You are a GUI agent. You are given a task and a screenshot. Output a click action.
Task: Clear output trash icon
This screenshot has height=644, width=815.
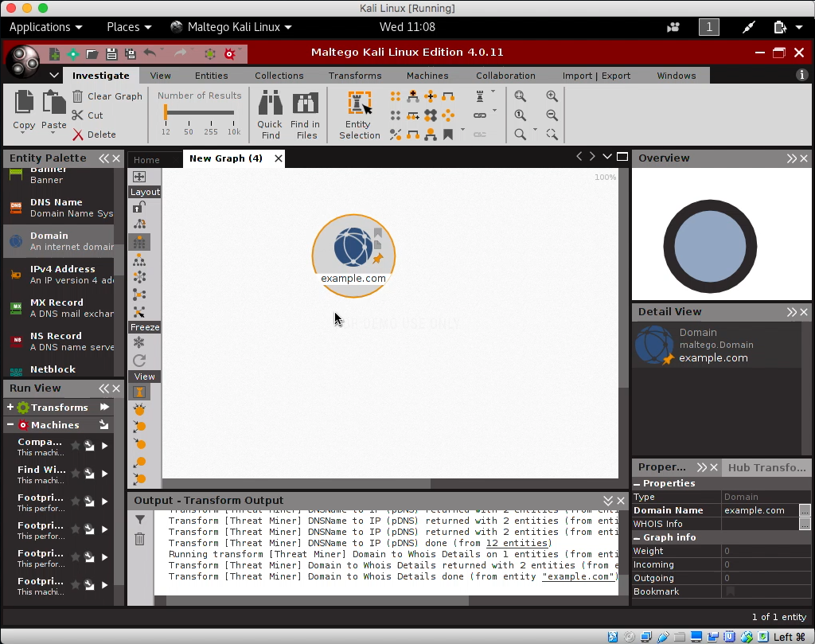(140, 539)
